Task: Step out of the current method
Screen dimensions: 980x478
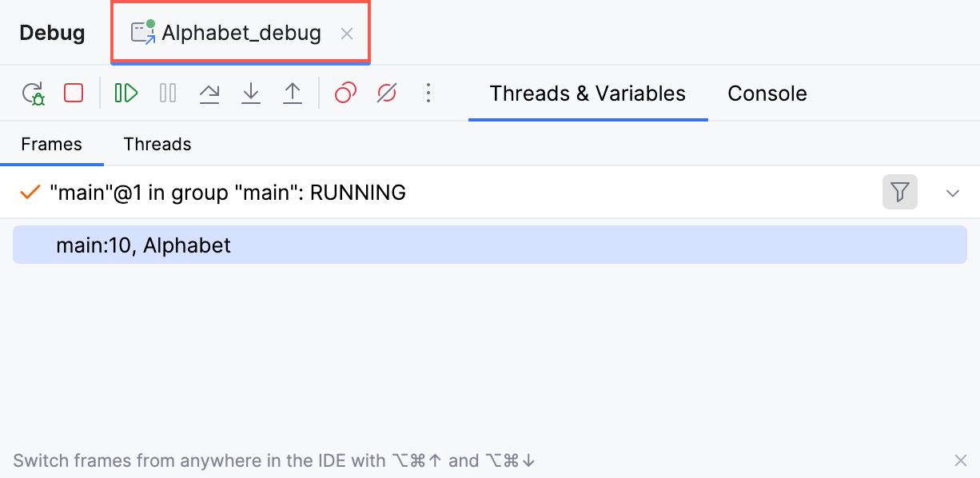Action: pos(293,93)
